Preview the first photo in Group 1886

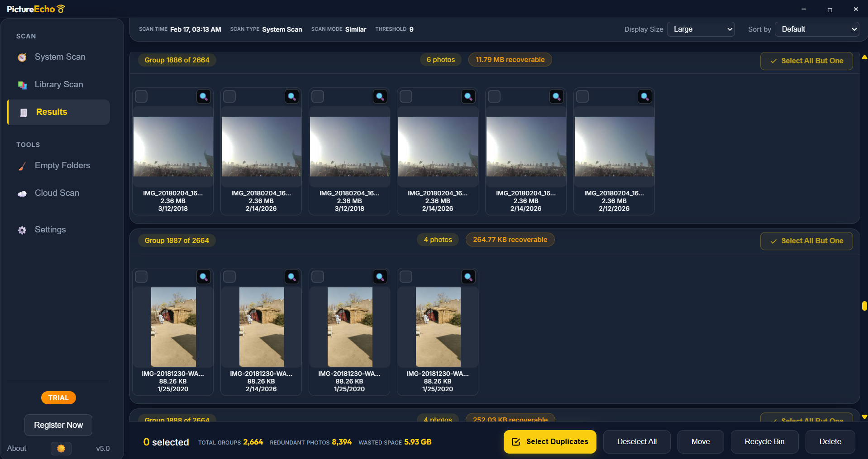(203, 96)
